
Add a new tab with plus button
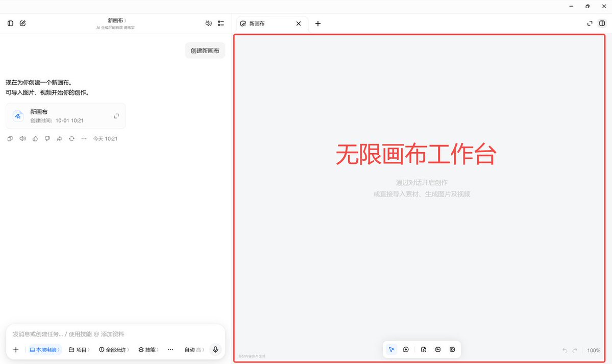point(318,23)
